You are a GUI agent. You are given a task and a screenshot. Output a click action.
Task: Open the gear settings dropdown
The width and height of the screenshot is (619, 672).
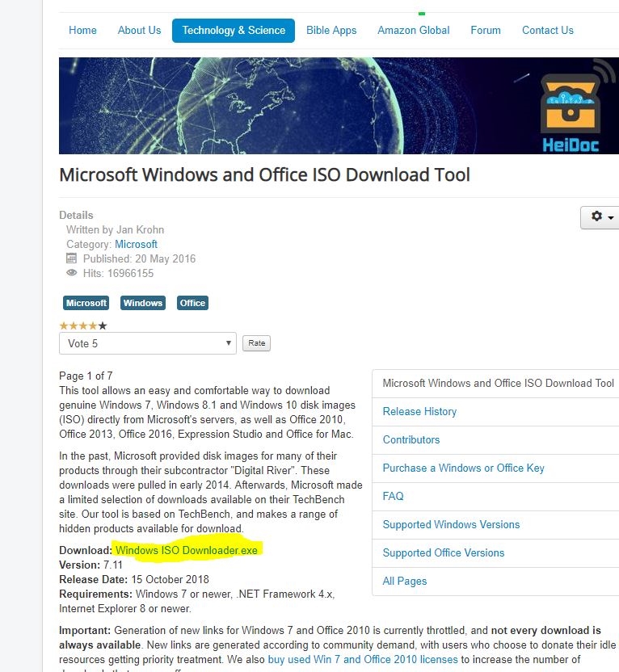click(600, 217)
